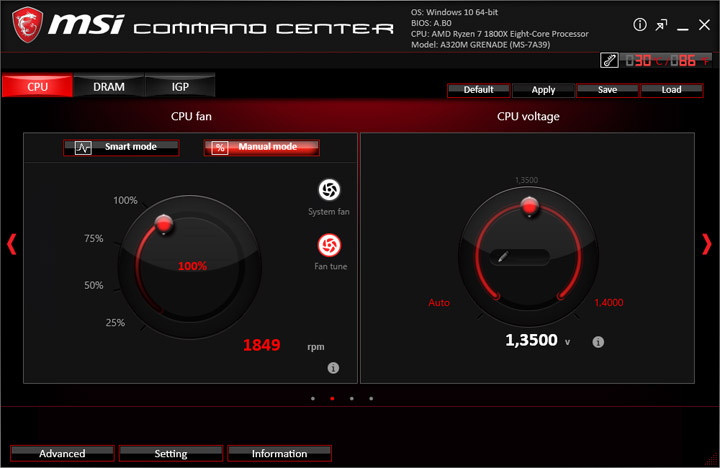Click the CPU fan speed knob handle
Screen dimensions: 720x468
click(x=164, y=224)
